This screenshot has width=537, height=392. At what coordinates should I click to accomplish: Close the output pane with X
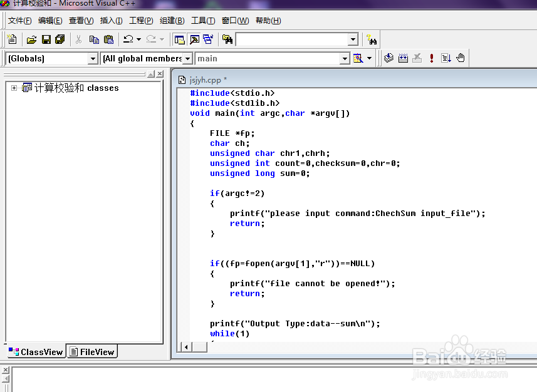(x=6, y=369)
